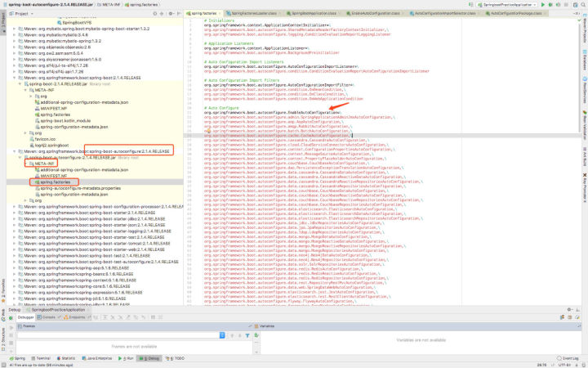Switch to the Console tab in debug panel
588x368 pixels.
[47, 317]
